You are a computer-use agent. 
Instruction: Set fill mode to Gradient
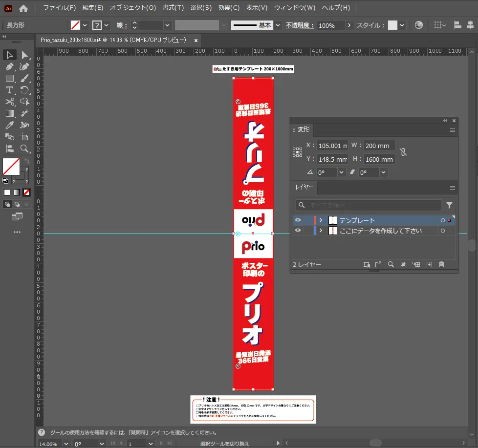point(17,192)
